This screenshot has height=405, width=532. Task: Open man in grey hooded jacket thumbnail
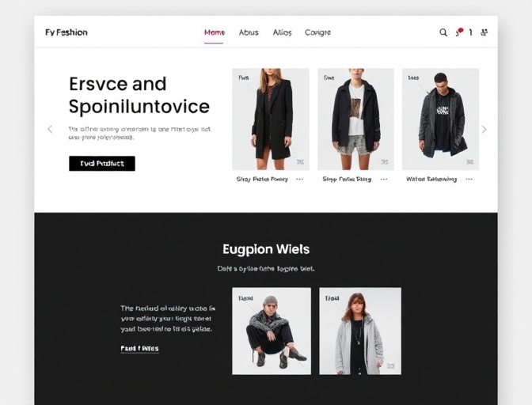point(440,119)
